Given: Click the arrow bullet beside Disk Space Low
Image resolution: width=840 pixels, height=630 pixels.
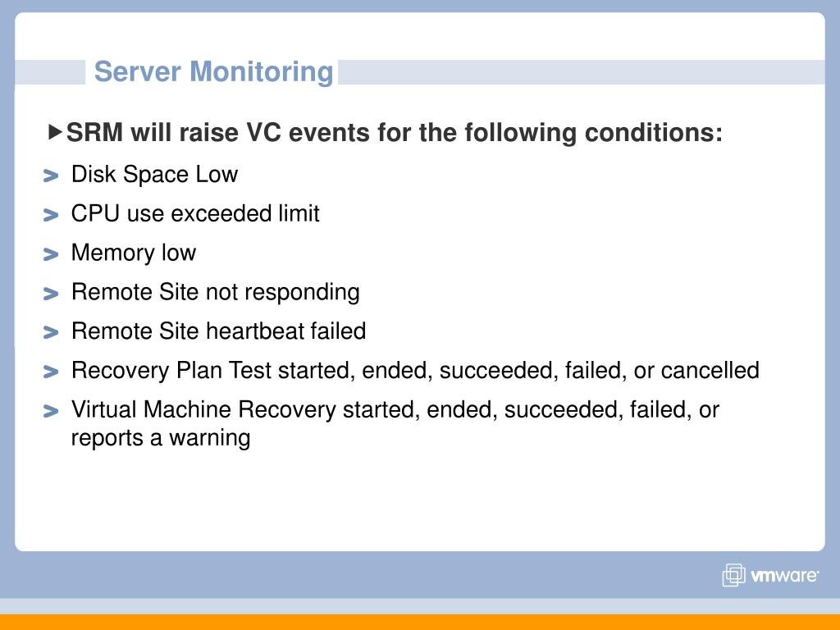Looking at the screenshot, I should pyautogui.click(x=51, y=176).
